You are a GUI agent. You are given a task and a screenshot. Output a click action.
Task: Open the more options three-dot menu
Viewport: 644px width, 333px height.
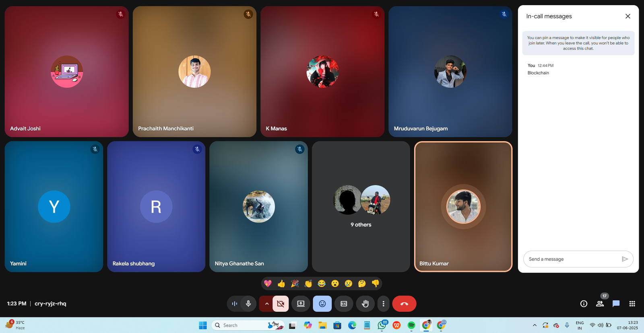click(x=383, y=304)
